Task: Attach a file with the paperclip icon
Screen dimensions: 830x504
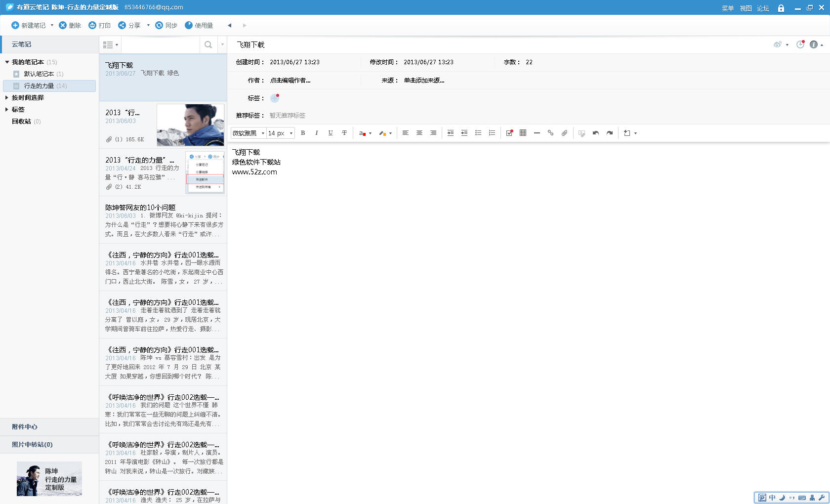Action: pyautogui.click(x=564, y=133)
